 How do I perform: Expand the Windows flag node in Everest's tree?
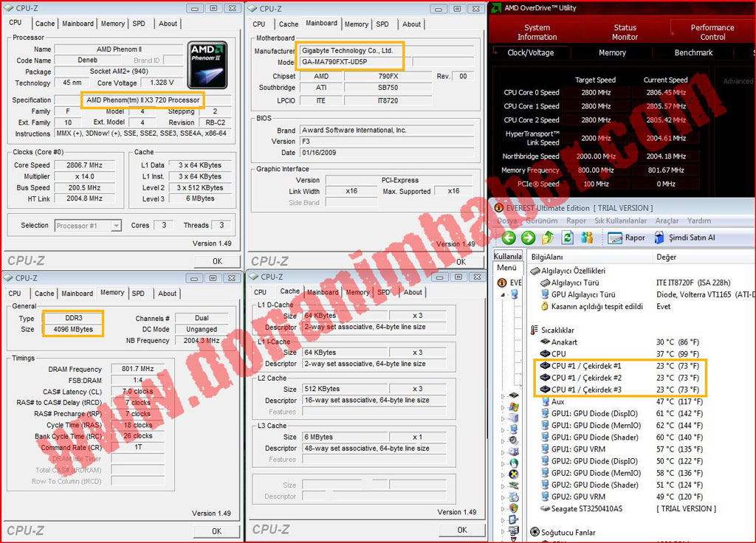tap(502, 407)
